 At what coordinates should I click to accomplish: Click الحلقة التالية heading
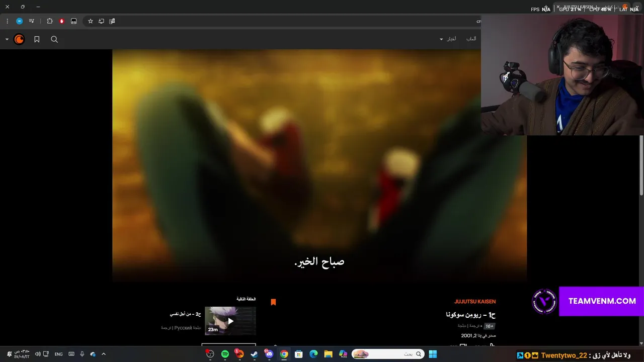[246, 299]
